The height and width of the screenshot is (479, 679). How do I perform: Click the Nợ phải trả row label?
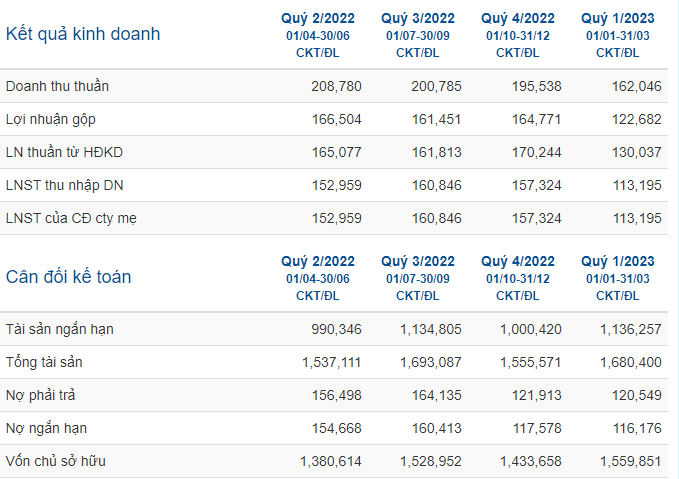click(40, 395)
